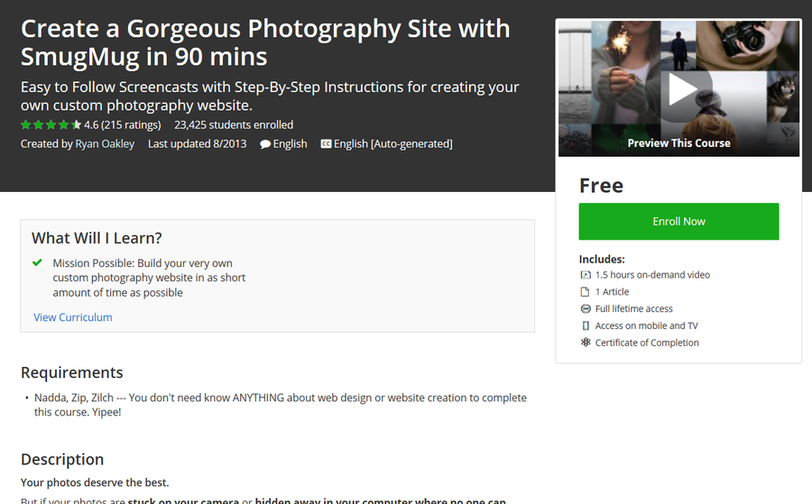This screenshot has width=812, height=504.
Task: Click 'English [Auto-generated]' caption text
Action: [x=393, y=144]
